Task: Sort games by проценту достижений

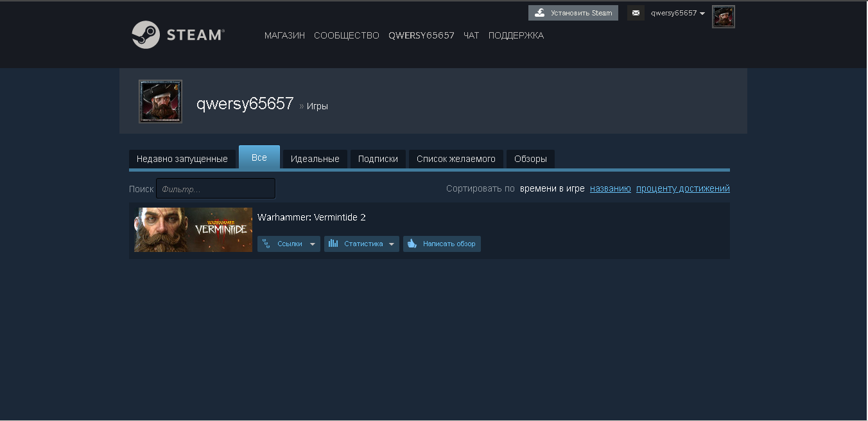Action: coord(683,188)
